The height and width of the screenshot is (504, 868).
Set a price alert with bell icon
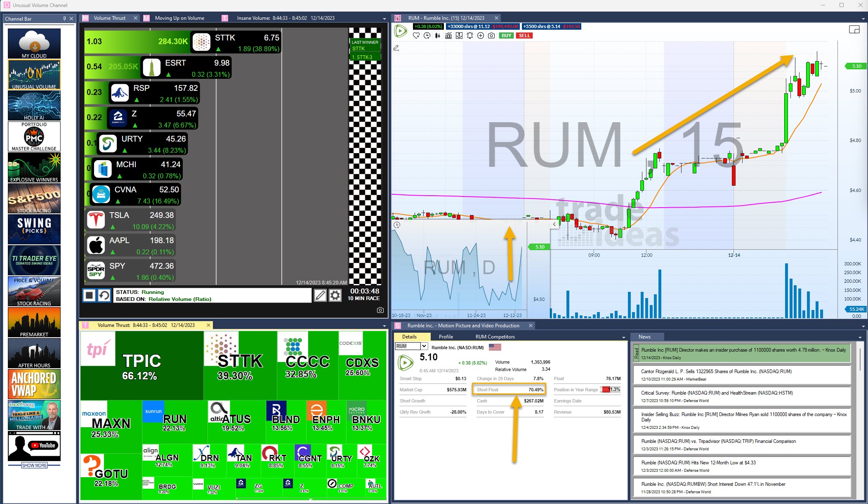tap(470, 35)
